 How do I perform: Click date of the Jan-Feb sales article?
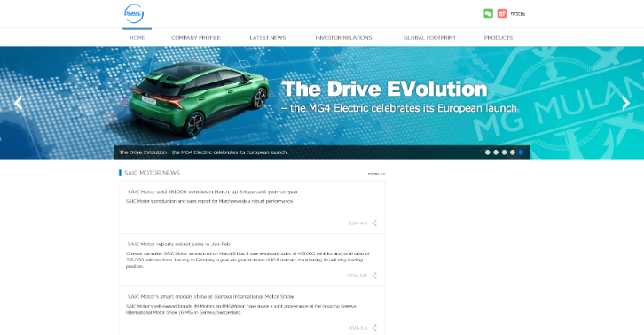[x=357, y=276]
